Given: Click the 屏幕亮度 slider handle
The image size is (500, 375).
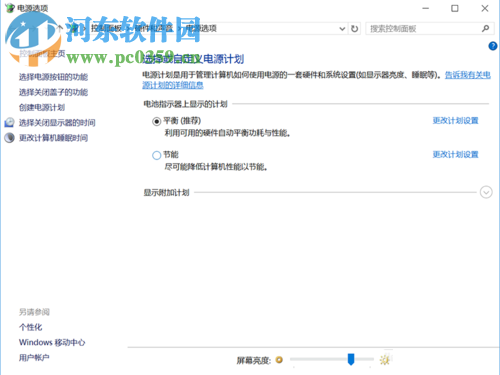Looking at the screenshot, I should click(x=351, y=359).
